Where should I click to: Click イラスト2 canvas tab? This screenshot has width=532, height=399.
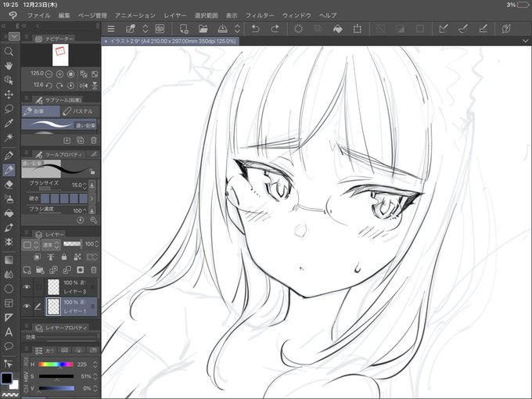tap(171, 41)
